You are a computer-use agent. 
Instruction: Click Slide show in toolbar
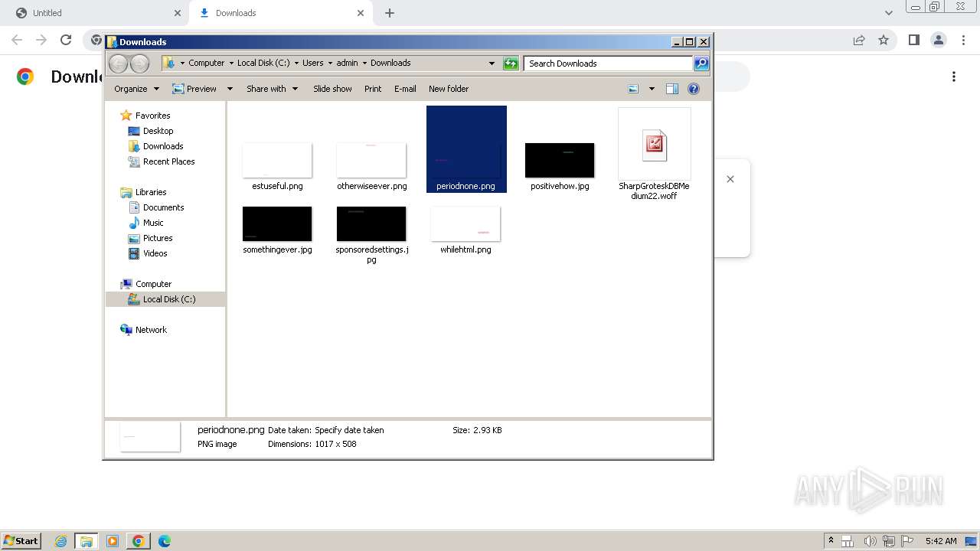click(x=332, y=89)
